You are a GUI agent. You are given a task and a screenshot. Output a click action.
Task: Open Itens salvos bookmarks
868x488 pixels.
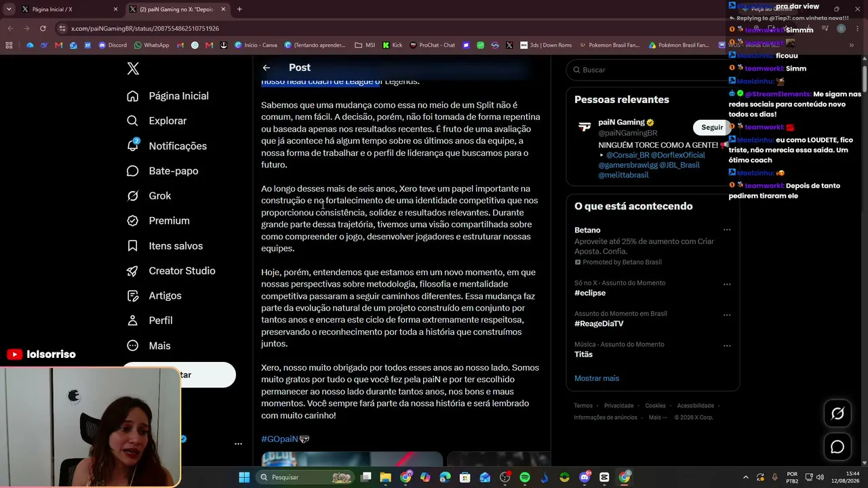(x=165, y=246)
